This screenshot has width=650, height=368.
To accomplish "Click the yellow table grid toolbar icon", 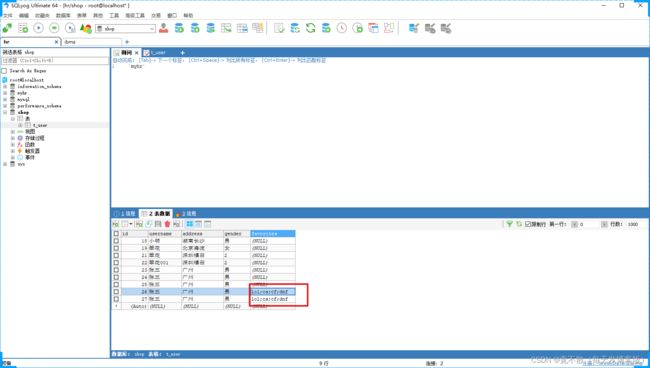I will tap(257, 28).
